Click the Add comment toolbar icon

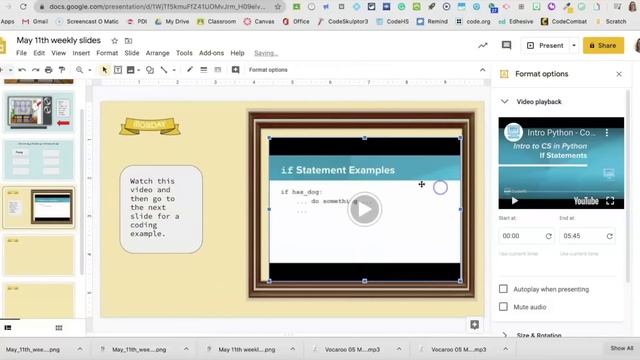pos(236,70)
